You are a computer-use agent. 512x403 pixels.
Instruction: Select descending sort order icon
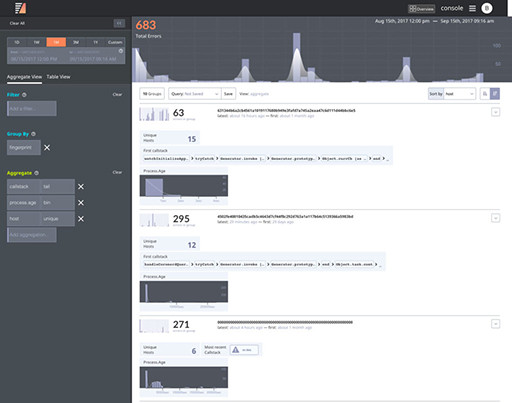coord(495,94)
